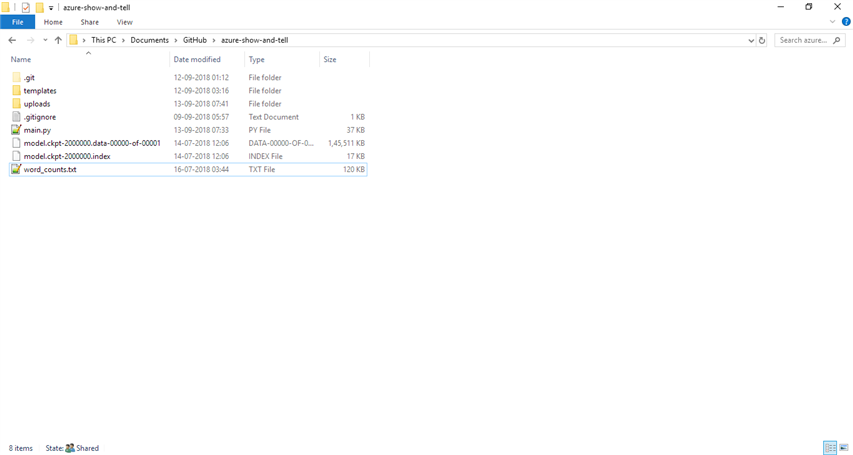Viewport: 853px width, 455px height.
Task: Expand the chevron after Documents breadcrumb
Action: [176, 40]
